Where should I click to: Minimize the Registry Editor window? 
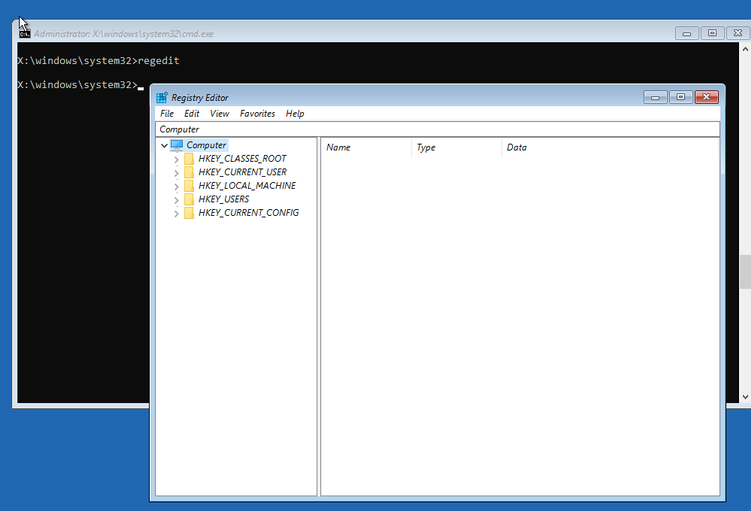click(x=656, y=97)
